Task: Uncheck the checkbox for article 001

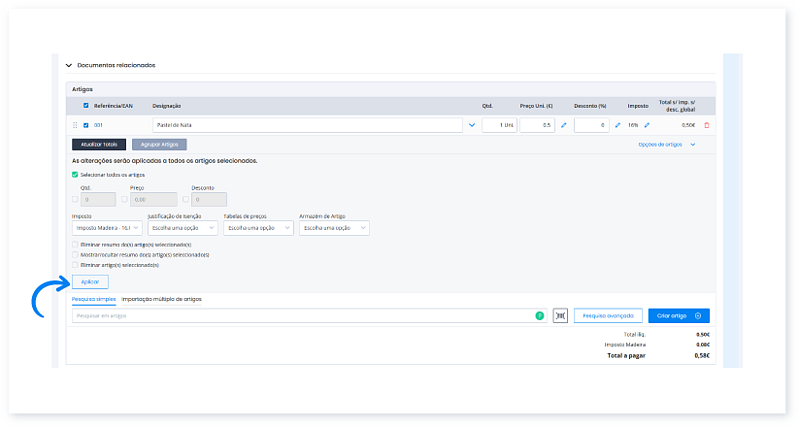Action: 86,125
